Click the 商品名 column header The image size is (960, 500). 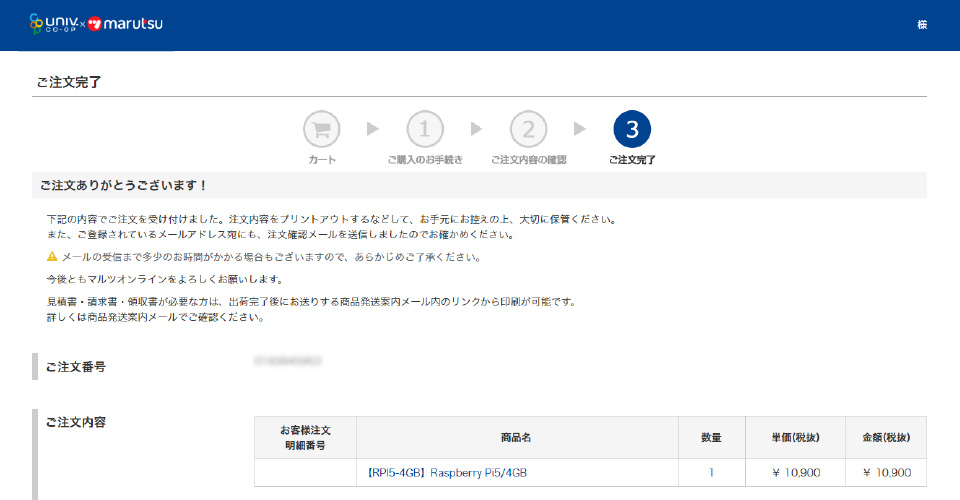pyautogui.click(x=517, y=438)
